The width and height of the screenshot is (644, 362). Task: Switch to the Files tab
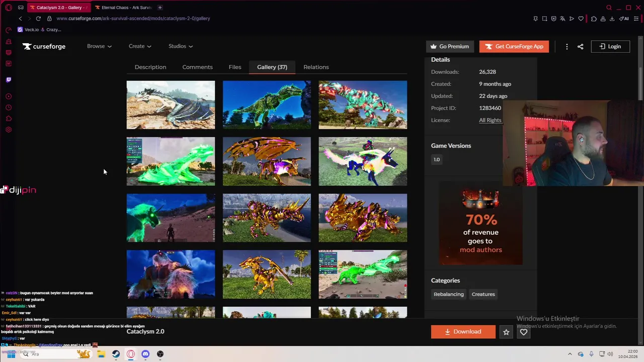pos(235,67)
